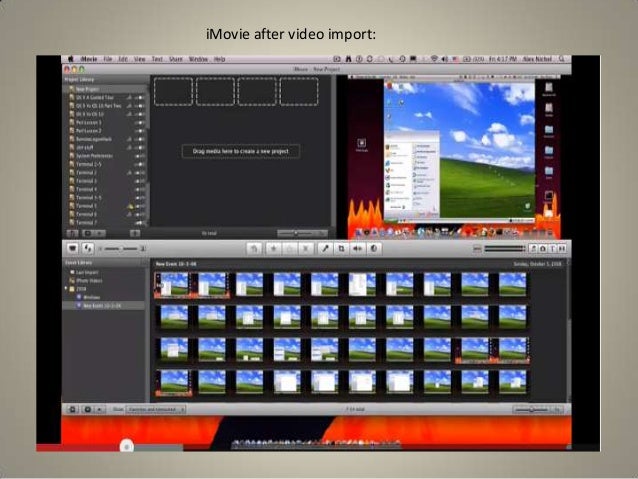The width and height of the screenshot is (638, 479).
Task: Select System Preferences project
Action: pos(106,155)
